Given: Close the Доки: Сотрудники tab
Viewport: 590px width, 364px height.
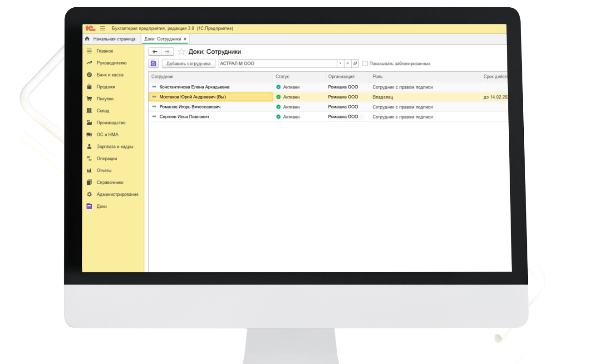Looking at the screenshot, I should pyautogui.click(x=185, y=39).
